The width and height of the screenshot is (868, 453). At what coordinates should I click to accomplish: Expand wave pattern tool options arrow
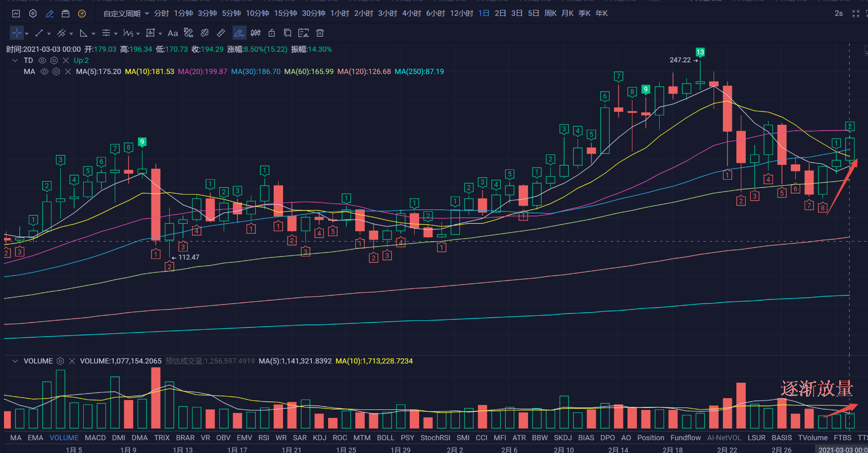point(138,34)
